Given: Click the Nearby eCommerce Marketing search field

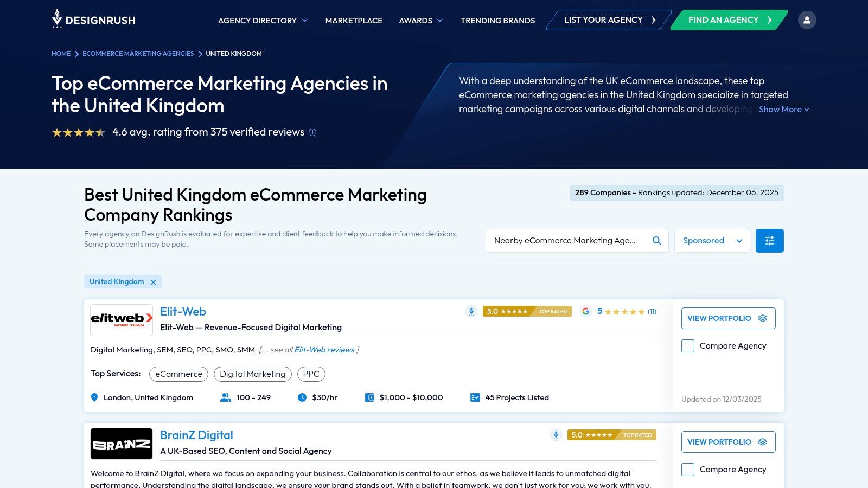Looking at the screenshot, I should coord(567,241).
